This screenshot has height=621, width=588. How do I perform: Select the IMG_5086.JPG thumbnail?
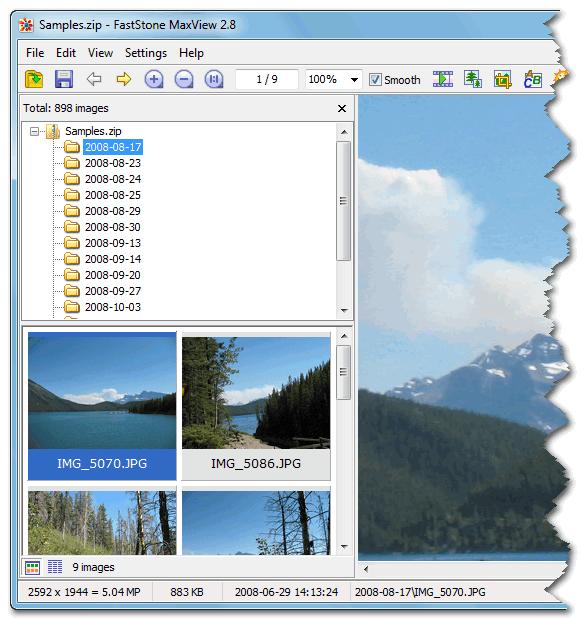256,406
